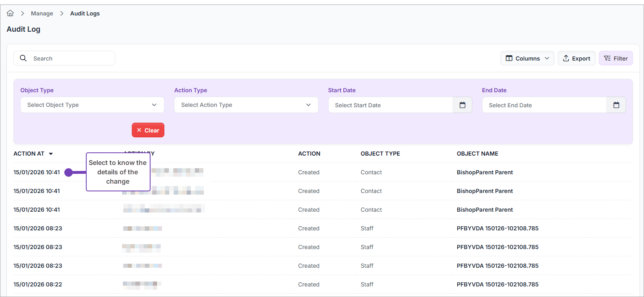Click the Select Start Date field

[390, 105]
